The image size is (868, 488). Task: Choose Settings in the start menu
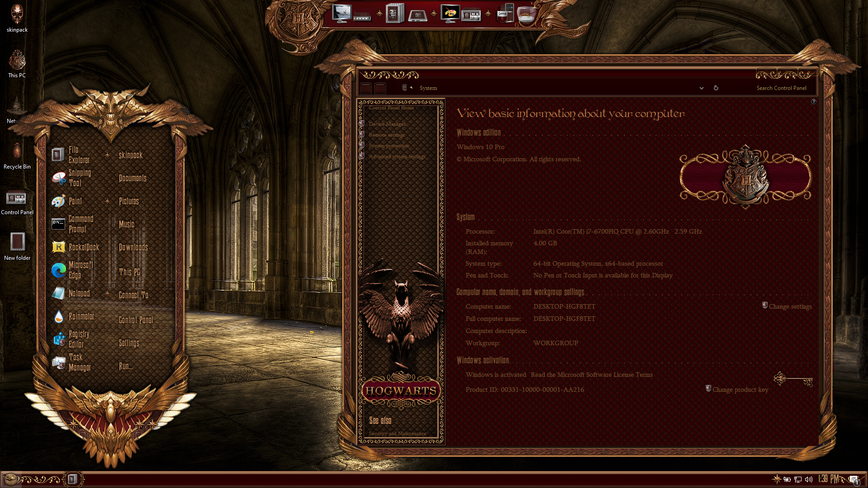pyautogui.click(x=129, y=343)
